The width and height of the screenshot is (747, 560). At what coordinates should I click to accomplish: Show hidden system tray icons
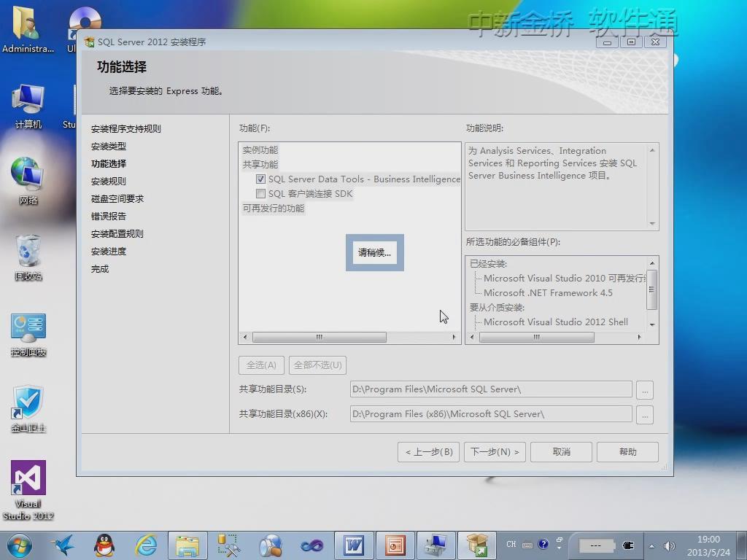point(651,546)
